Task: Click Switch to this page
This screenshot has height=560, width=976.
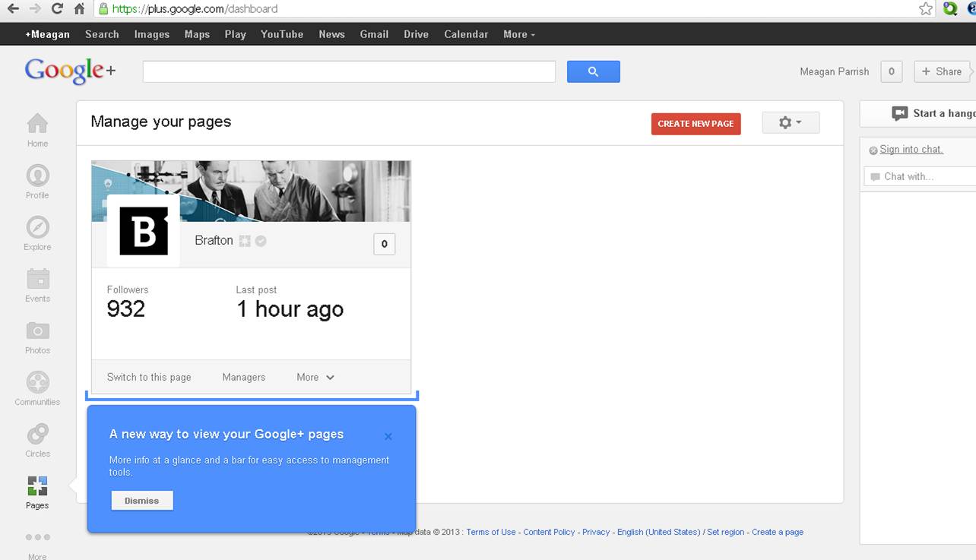Action: coord(149,377)
